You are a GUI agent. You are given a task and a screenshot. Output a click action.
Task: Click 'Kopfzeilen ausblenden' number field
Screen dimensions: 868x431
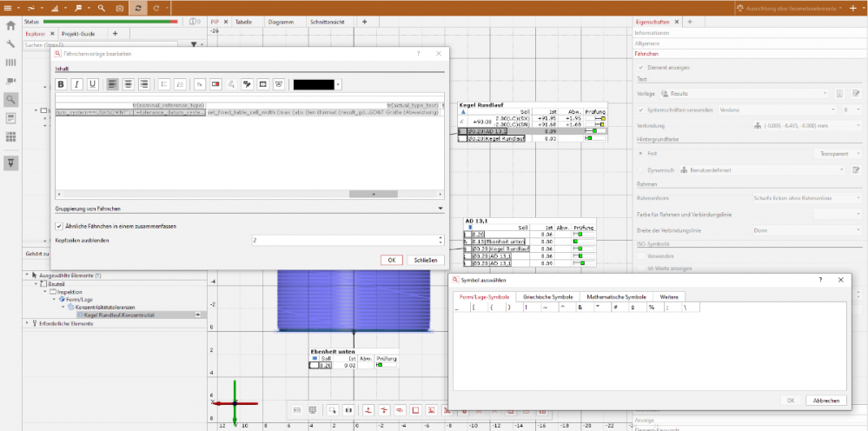click(346, 240)
